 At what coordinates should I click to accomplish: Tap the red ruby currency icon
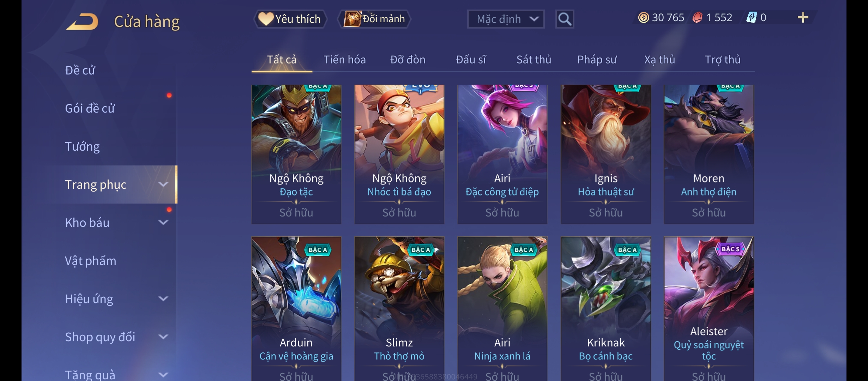[697, 18]
